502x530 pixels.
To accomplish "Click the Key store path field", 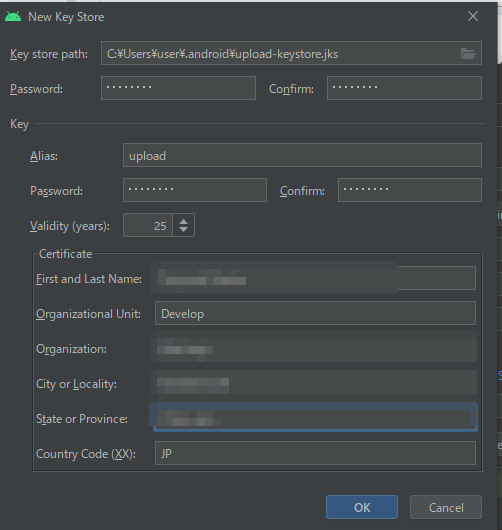I will coord(291,53).
